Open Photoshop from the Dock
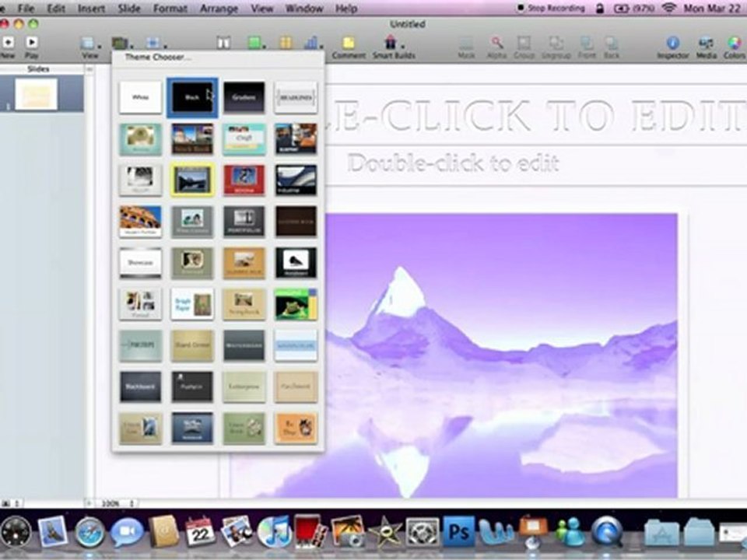The width and height of the screenshot is (747, 560). pyautogui.click(x=459, y=532)
